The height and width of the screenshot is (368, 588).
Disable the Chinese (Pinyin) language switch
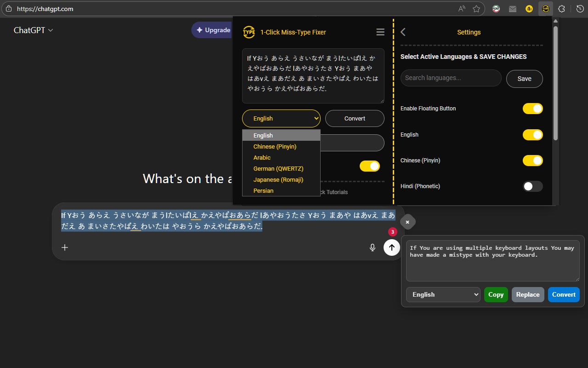pyautogui.click(x=532, y=161)
